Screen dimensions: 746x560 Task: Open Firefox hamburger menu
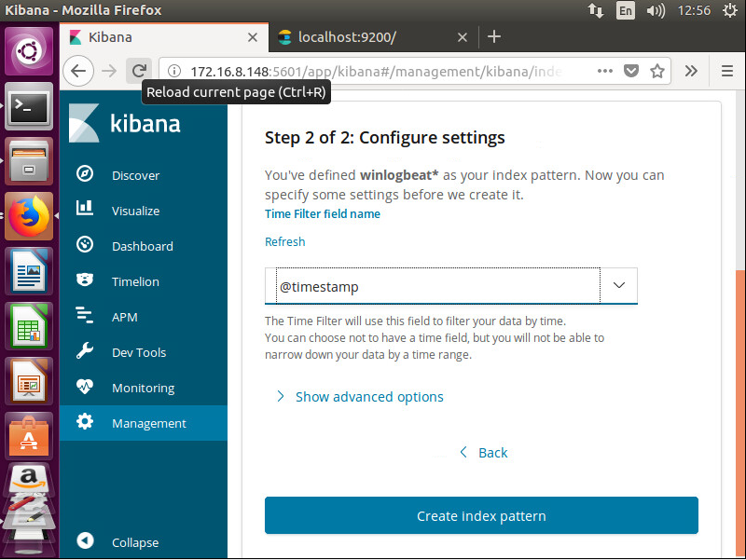[x=727, y=72]
